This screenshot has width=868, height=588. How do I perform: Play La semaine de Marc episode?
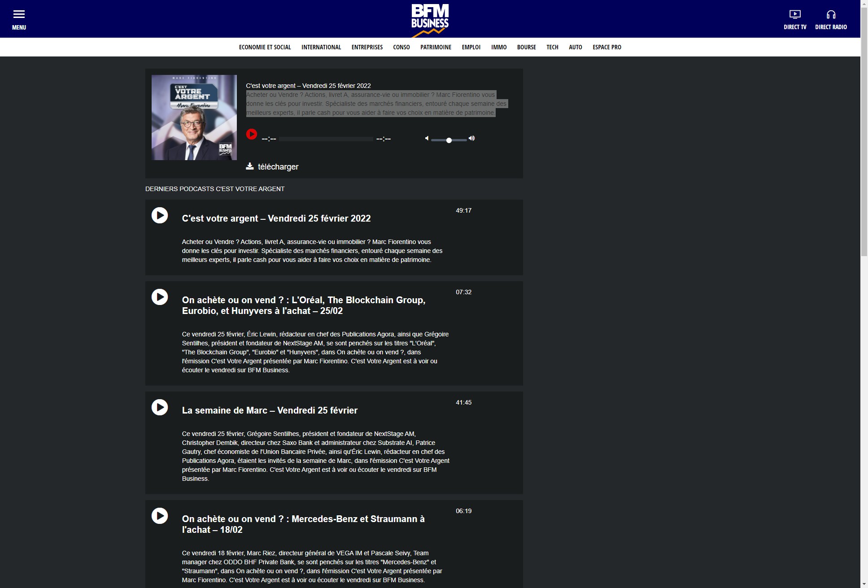coord(160,407)
